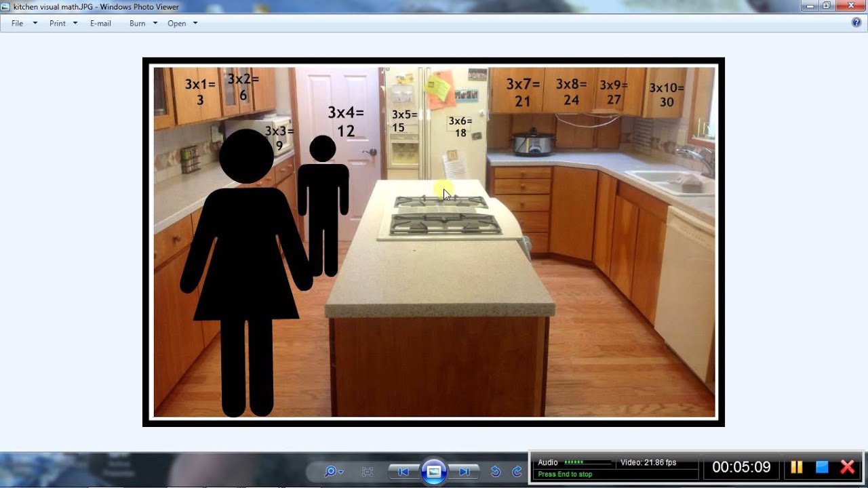Screen dimensions: 868x488
Task: Pause the screen recording
Action: pos(797,467)
